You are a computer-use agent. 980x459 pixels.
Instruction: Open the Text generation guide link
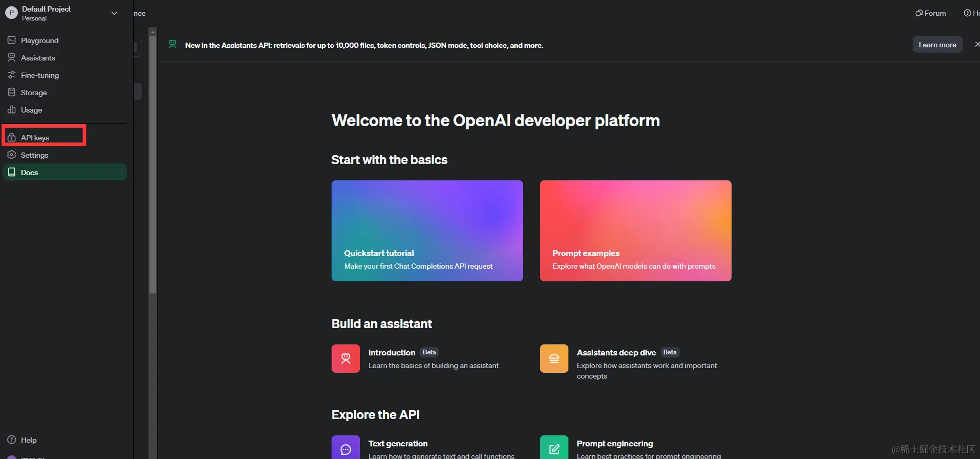pyautogui.click(x=398, y=443)
